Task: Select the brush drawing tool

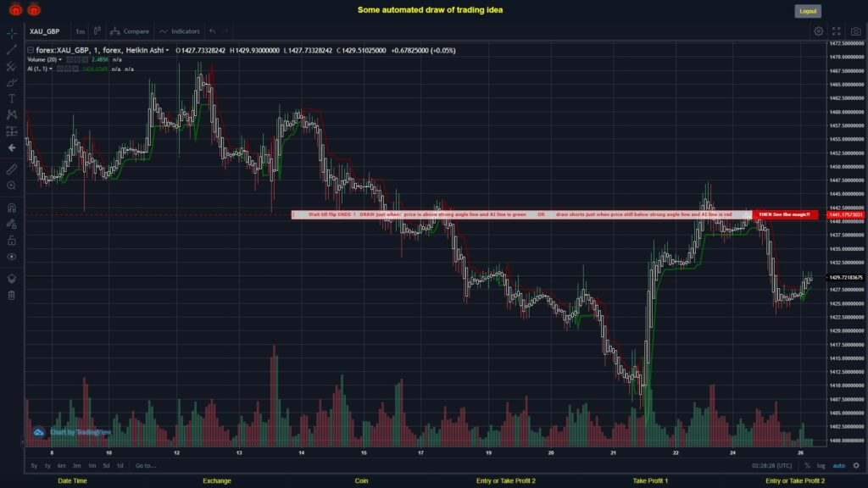Action: (12, 82)
